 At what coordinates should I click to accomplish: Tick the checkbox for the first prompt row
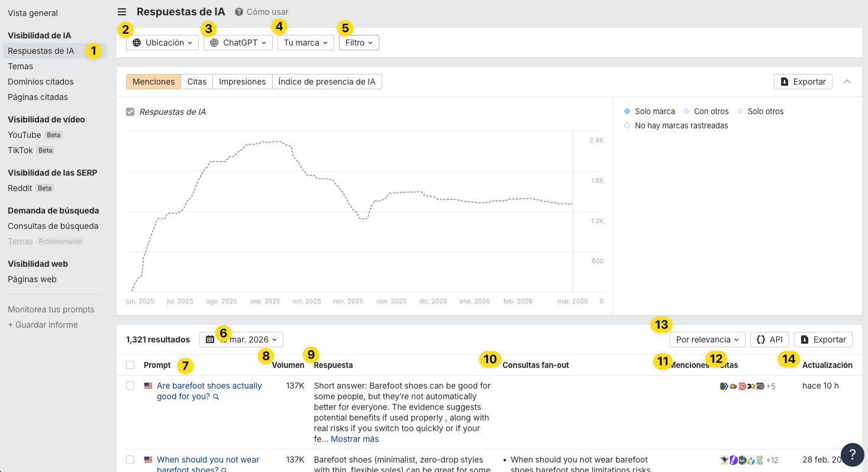pos(130,386)
